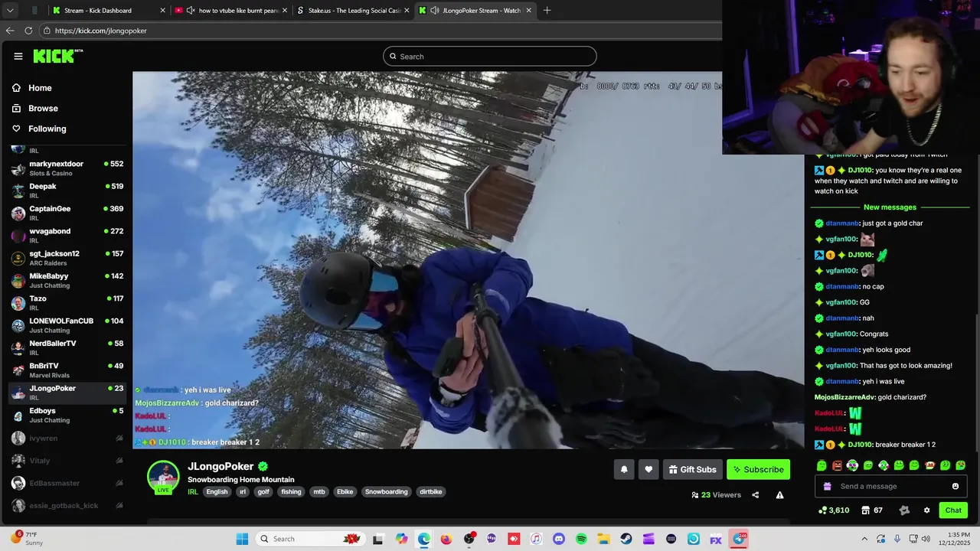Toggle the follow heart button
The image size is (980, 551).
tap(648, 470)
